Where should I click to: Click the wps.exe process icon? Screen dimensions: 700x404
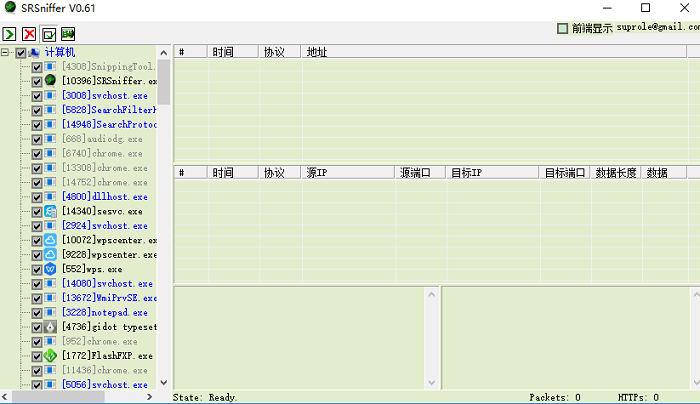coord(50,269)
